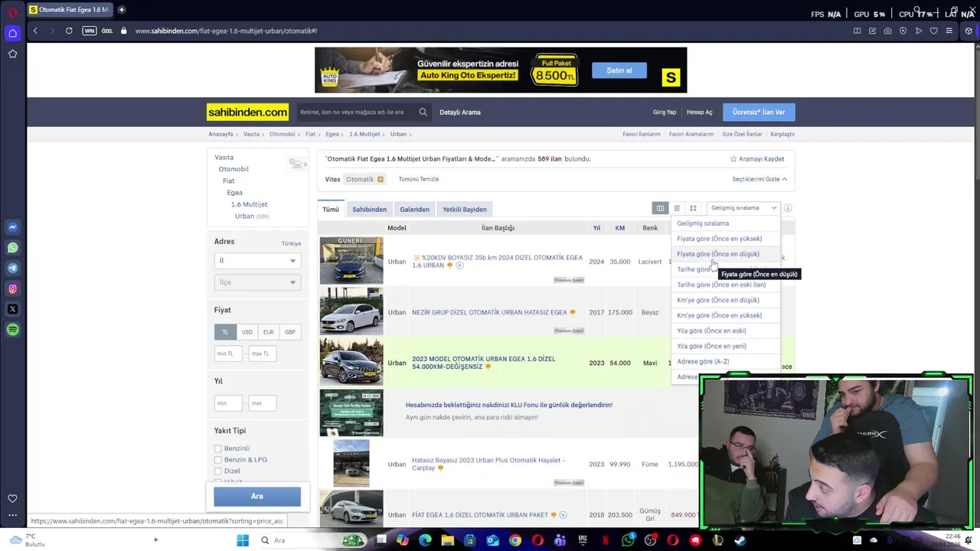Viewport: 980px width, 551px height.
Task: Collapse the Gelişmiş sıralama sort dropdown
Action: click(743, 208)
